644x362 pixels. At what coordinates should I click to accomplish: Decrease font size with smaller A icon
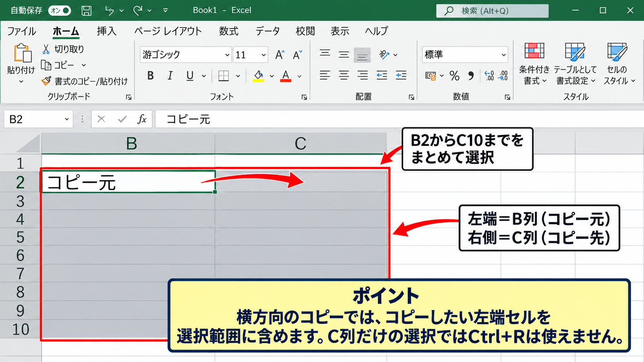297,55
